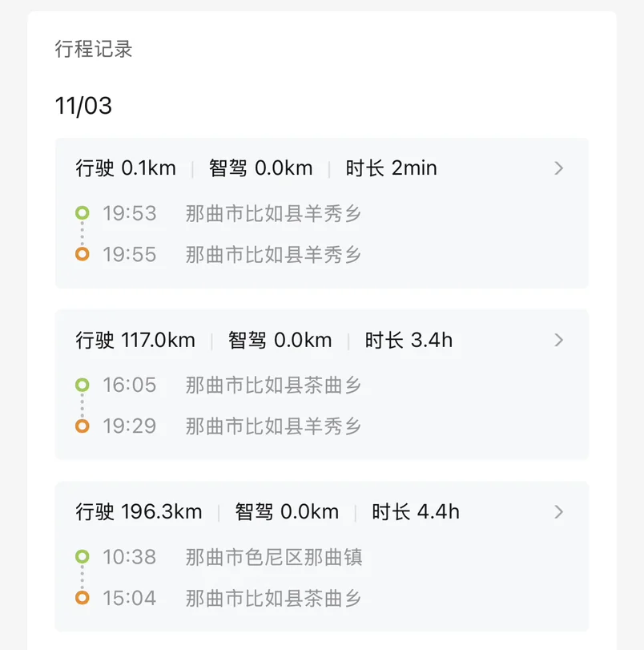This screenshot has height=650, width=644.
Task: Click green start marker at 19:53
Action: pyautogui.click(x=82, y=213)
